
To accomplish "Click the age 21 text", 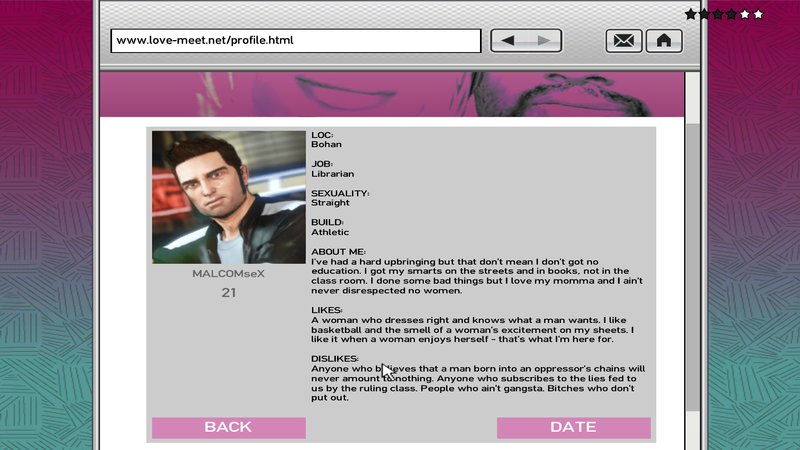I will [x=229, y=293].
